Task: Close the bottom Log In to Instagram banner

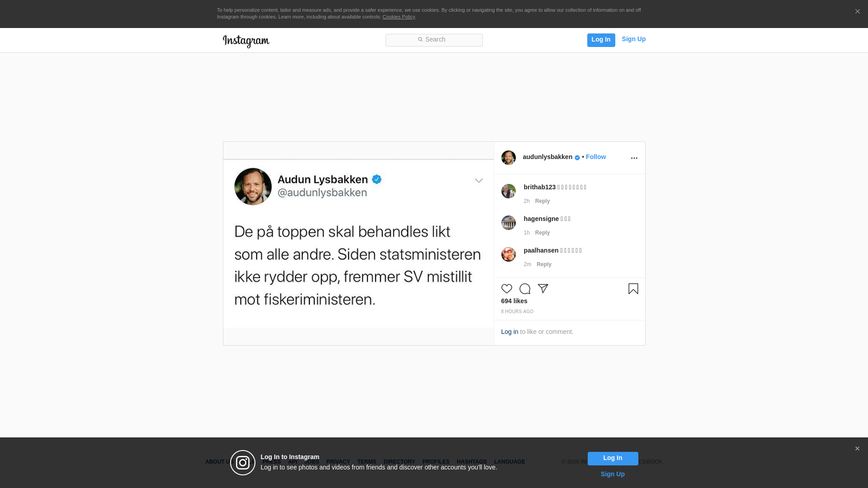Action: [x=857, y=449]
